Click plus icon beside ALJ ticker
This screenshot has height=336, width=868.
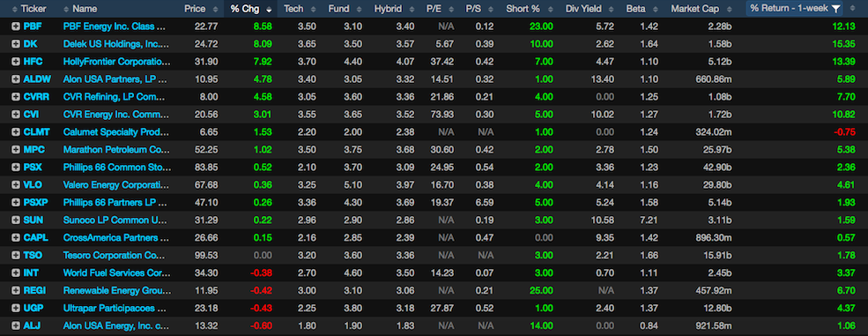(x=16, y=325)
